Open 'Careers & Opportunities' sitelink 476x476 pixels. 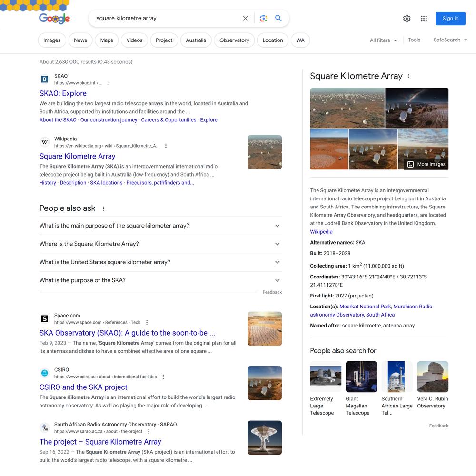pos(169,120)
